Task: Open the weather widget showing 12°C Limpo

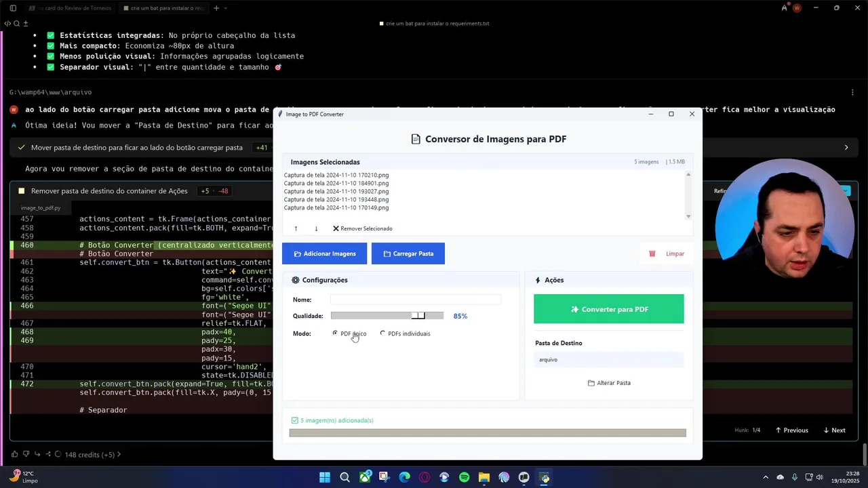Action: click(23, 477)
